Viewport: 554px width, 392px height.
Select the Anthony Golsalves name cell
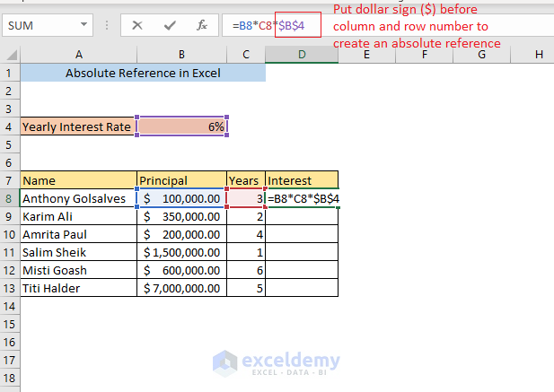click(79, 198)
